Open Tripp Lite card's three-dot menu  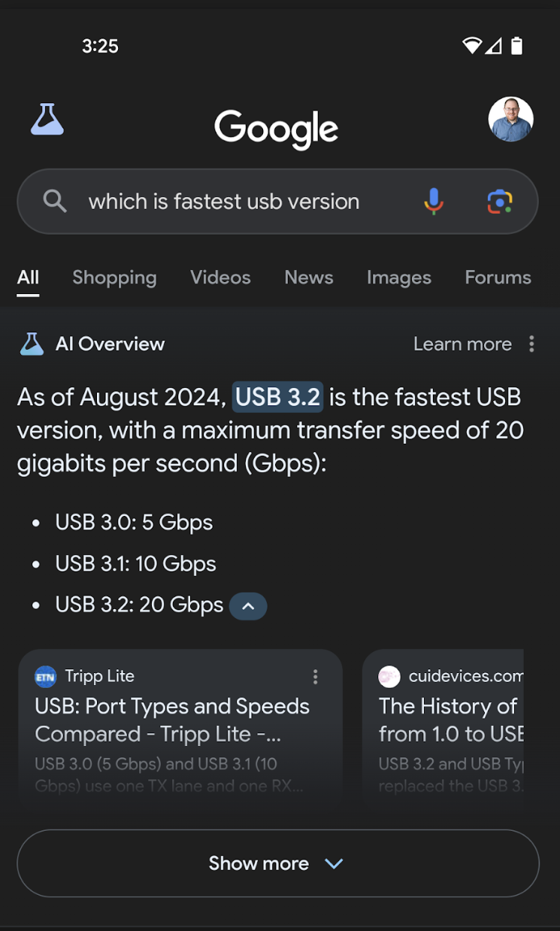pyautogui.click(x=315, y=677)
